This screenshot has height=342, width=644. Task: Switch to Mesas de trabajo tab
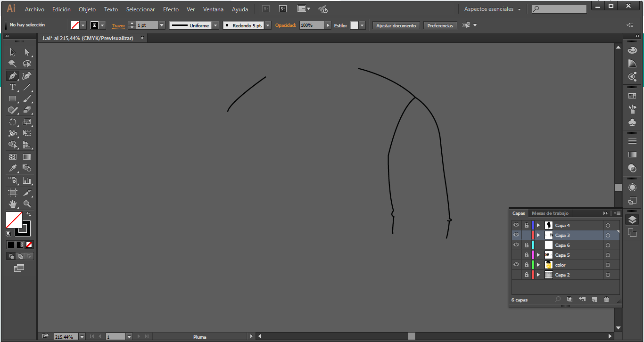[550, 213]
